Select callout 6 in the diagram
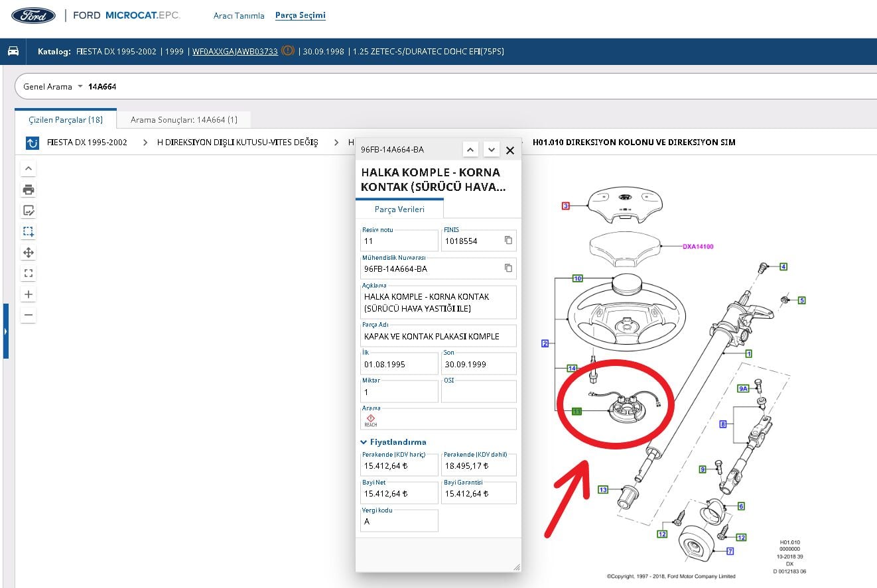 click(x=741, y=506)
